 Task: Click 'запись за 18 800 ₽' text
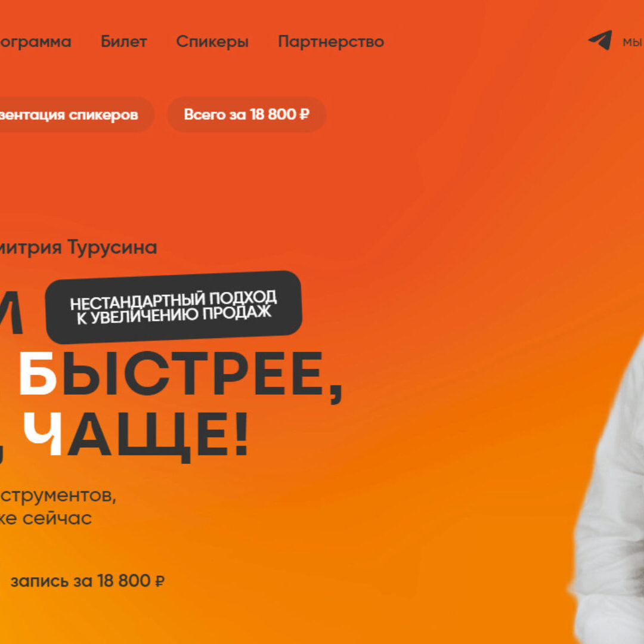88,581
